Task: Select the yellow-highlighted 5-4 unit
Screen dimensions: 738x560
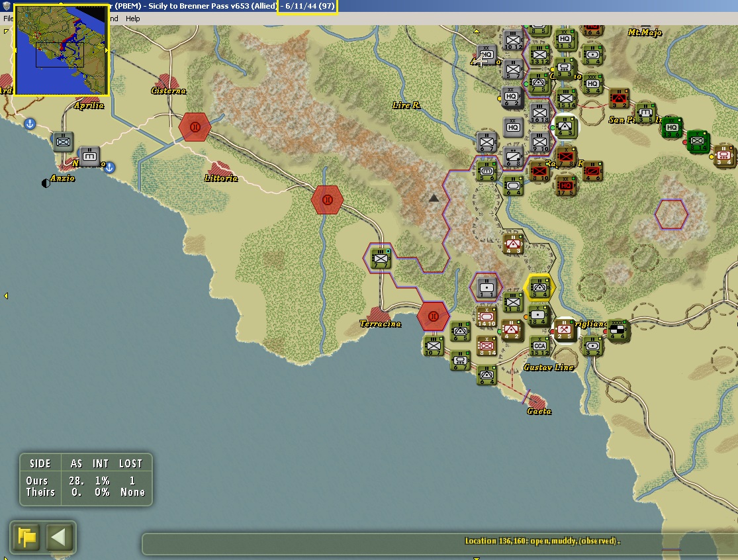Action: pyautogui.click(x=539, y=287)
